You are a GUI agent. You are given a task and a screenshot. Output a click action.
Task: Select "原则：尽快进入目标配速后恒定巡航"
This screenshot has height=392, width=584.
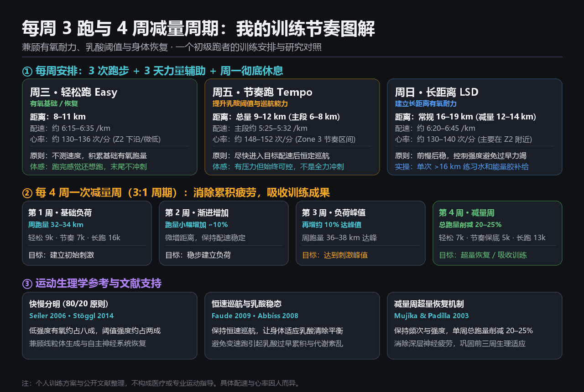click(x=271, y=155)
